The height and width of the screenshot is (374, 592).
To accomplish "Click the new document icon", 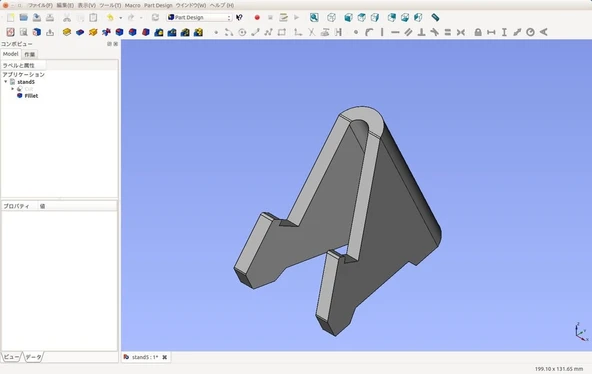I will click(x=11, y=17).
